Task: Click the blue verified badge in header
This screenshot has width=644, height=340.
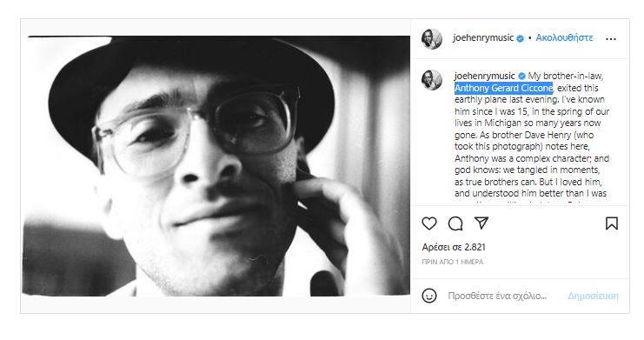Action: pos(520,38)
